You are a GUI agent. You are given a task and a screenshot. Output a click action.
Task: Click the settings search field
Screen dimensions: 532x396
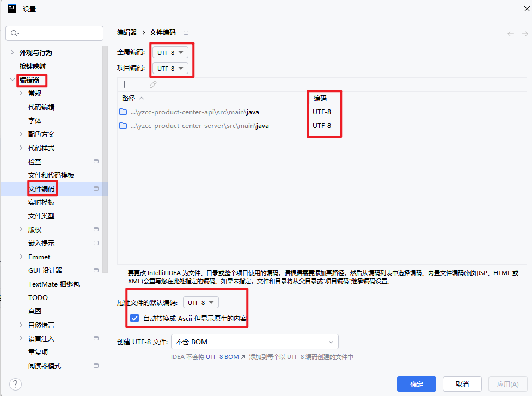[54, 33]
